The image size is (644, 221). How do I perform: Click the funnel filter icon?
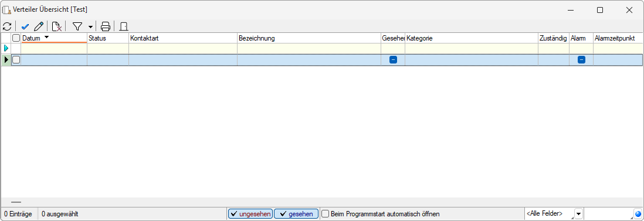[x=77, y=27]
